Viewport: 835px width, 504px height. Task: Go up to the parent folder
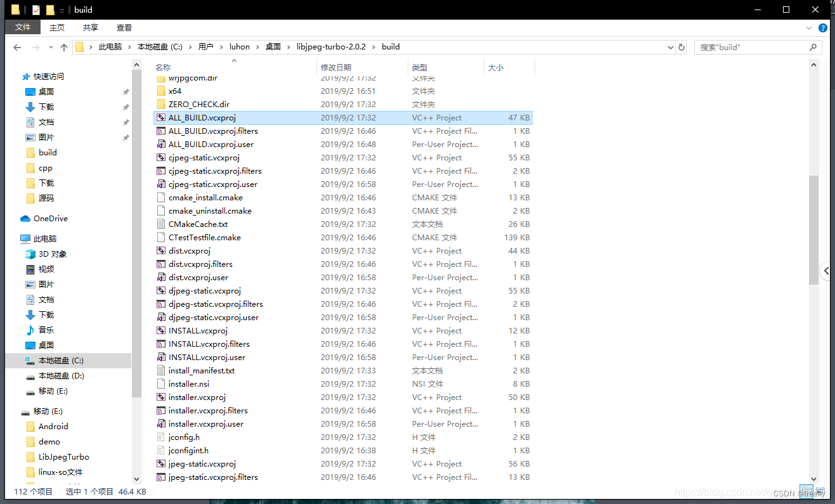pos(63,46)
